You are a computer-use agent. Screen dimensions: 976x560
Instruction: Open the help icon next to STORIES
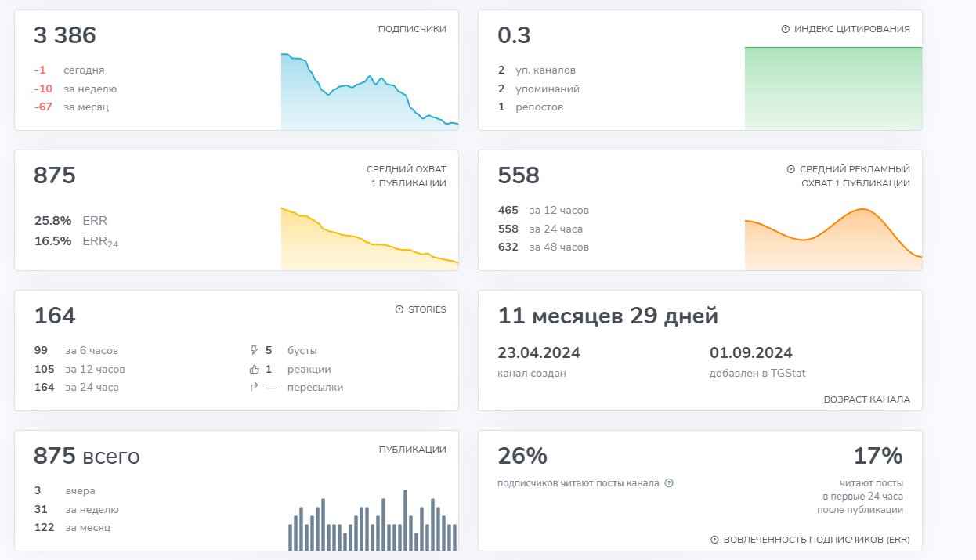[x=399, y=309]
